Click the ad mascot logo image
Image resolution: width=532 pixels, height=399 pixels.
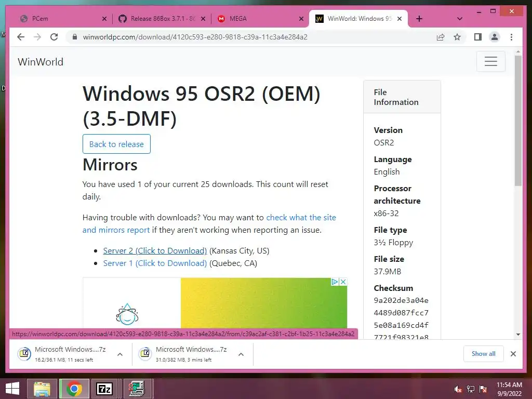pos(127,314)
